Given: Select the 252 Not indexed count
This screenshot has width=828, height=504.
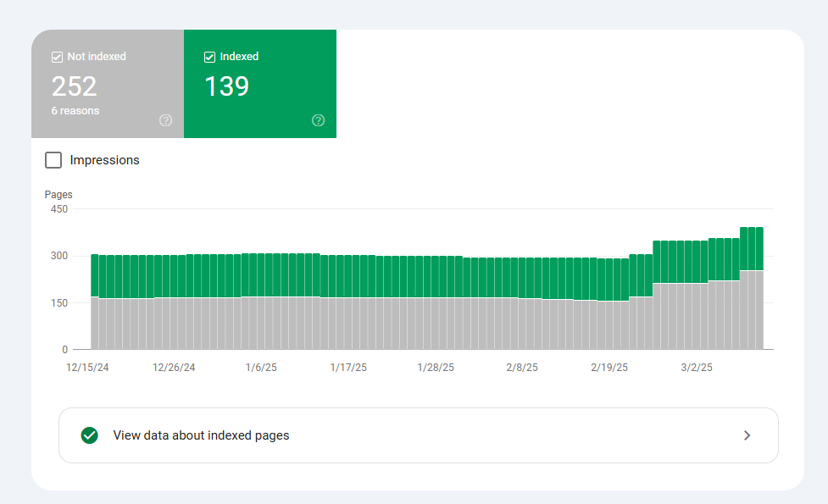Looking at the screenshot, I should coord(75,86).
